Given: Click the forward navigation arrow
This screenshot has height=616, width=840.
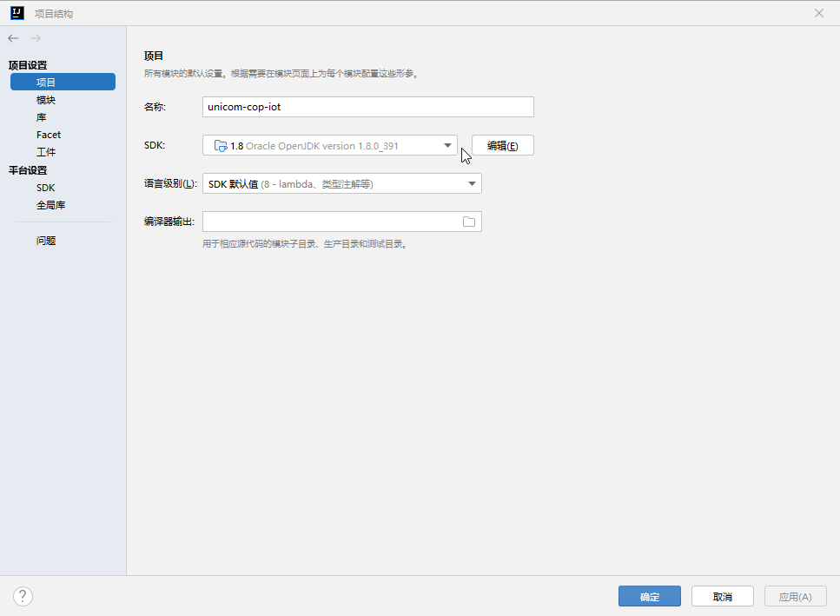Looking at the screenshot, I should point(35,38).
